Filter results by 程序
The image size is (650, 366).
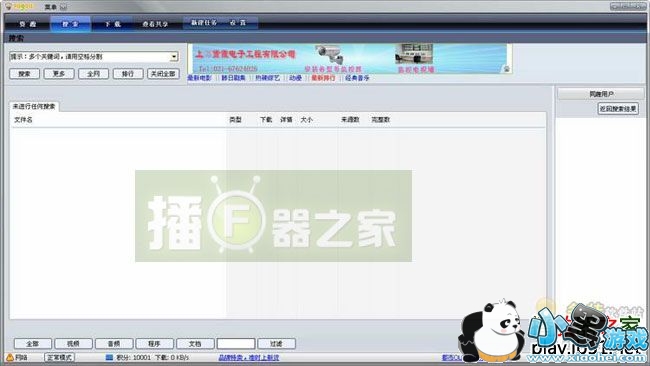(155, 344)
